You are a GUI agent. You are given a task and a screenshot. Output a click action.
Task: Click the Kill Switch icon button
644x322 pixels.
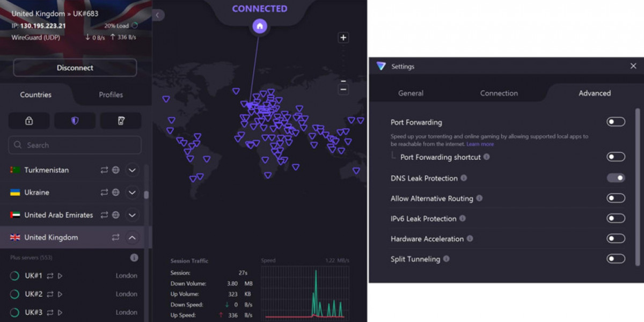121,121
